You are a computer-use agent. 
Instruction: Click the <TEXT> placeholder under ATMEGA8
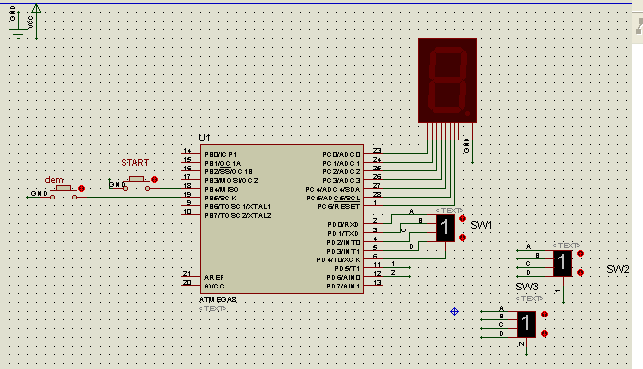[212, 309]
